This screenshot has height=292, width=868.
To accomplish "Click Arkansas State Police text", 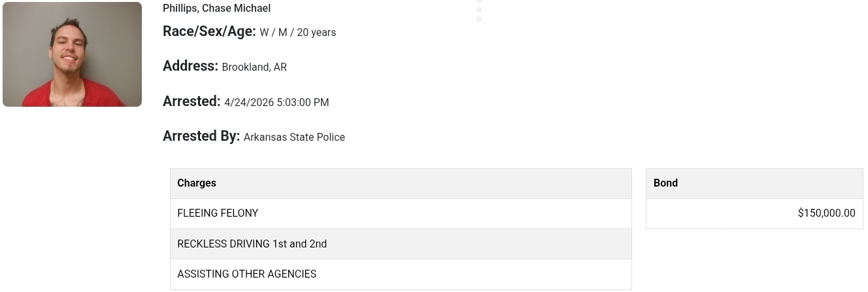I will pos(294,137).
